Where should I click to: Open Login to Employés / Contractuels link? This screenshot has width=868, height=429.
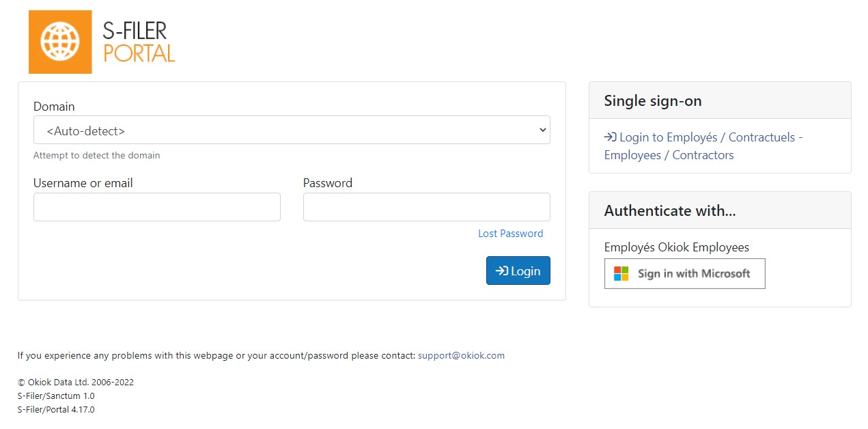coord(703,146)
